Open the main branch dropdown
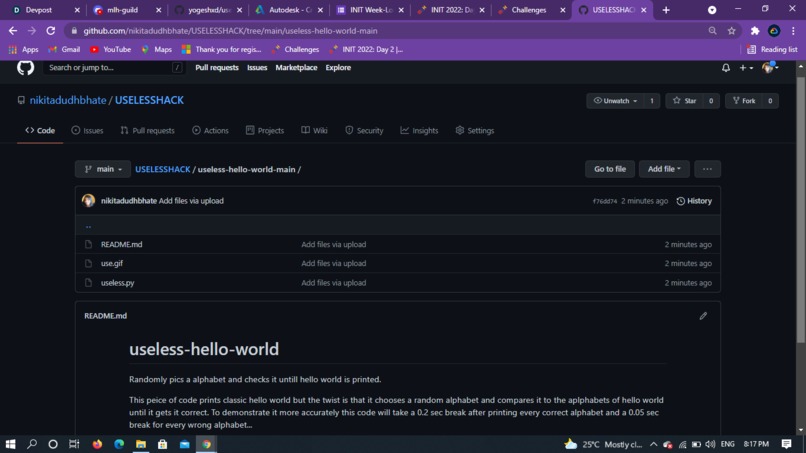This screenshot has height=453, width=806. [x=103, y=169]
